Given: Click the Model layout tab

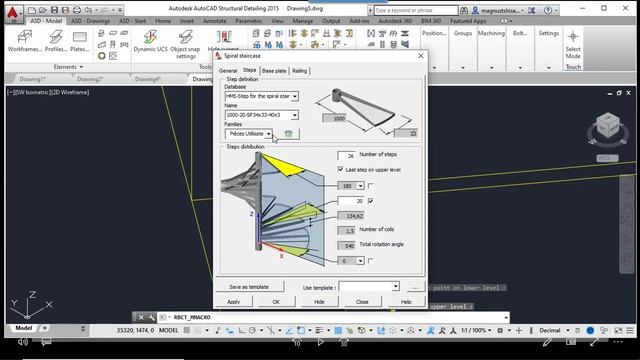Looking at the screenshot, I should 24,328.
